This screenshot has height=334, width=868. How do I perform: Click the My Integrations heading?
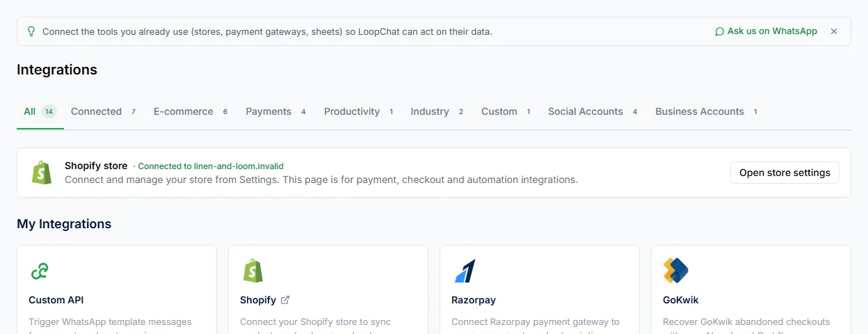(x=64, y=224)
